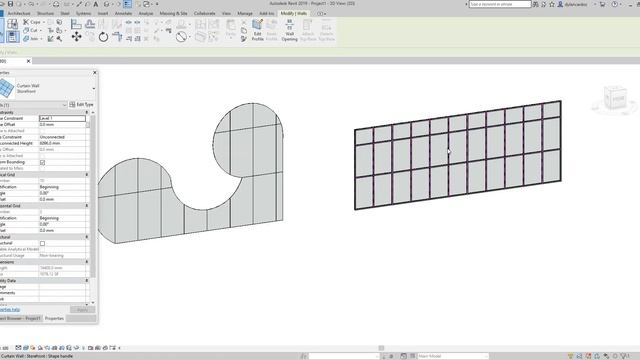This screenshot has height=360, width=640.
Task: Collapse the Structural section
Action: [87, 237]
